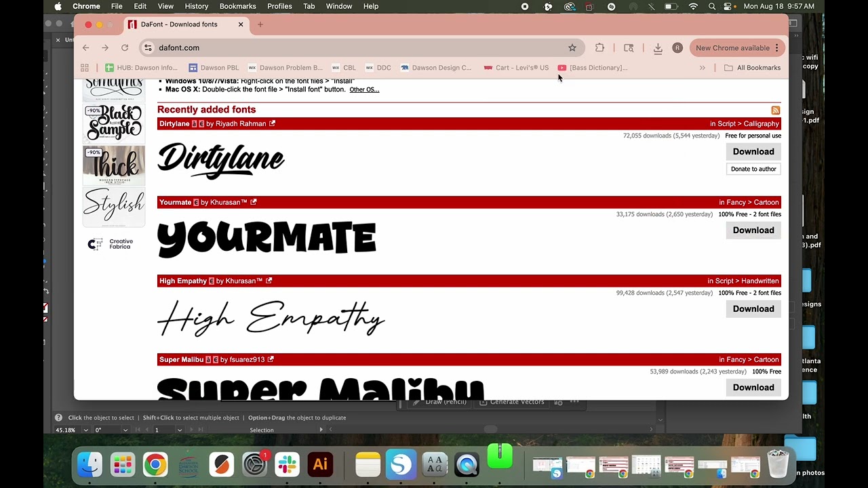Reload the dafont.com page
The width and height of the screenshot is (868, 488).
click(x=125, y=47)
